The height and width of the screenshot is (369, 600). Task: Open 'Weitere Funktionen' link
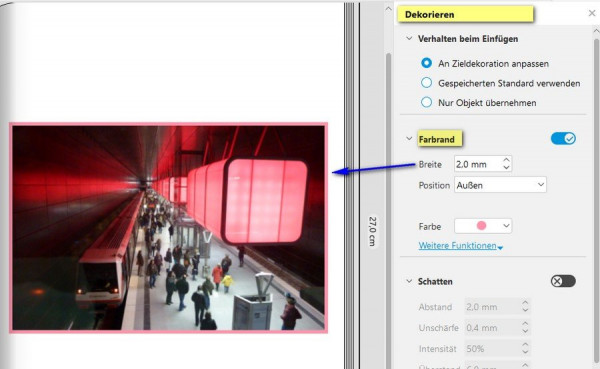click(460, 246)
